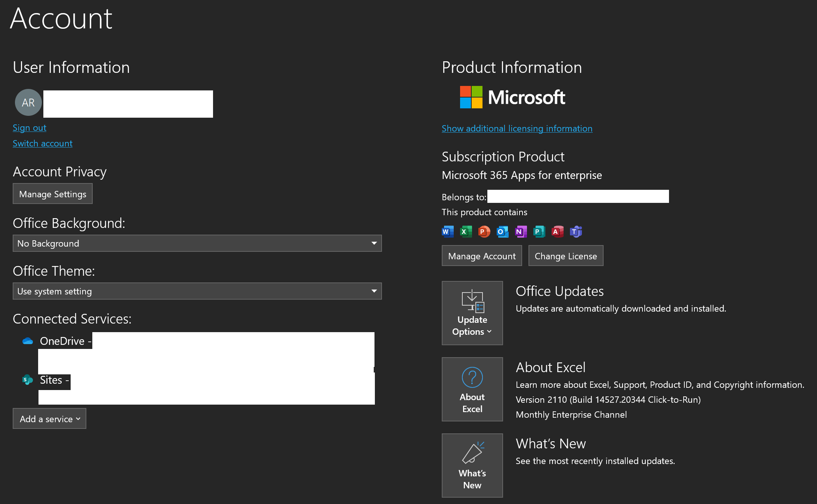Viewport: 817px width, 504px height.
Task: Click the Word app icon
Action: coord(448,232)
